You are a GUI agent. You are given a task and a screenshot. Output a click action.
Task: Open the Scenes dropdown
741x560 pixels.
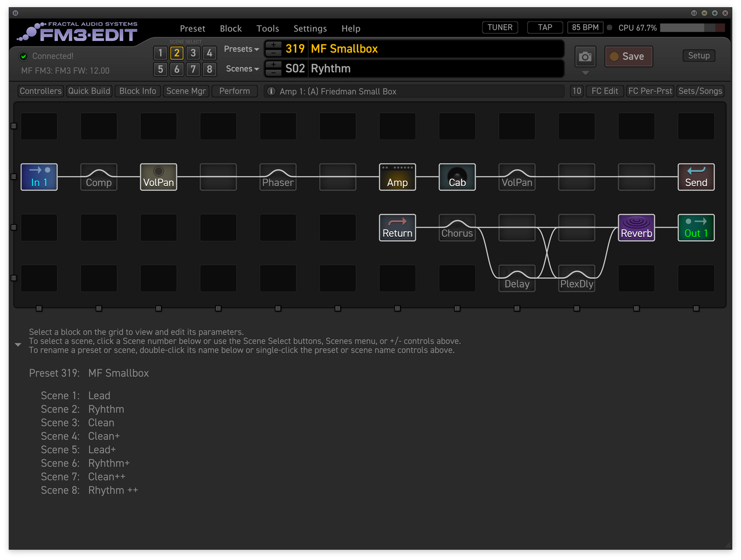[243, 69]
